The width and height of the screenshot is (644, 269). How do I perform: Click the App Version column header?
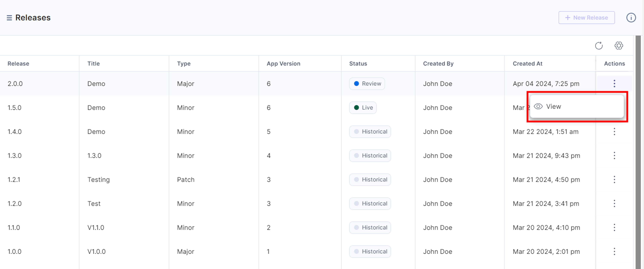(283, 64)
